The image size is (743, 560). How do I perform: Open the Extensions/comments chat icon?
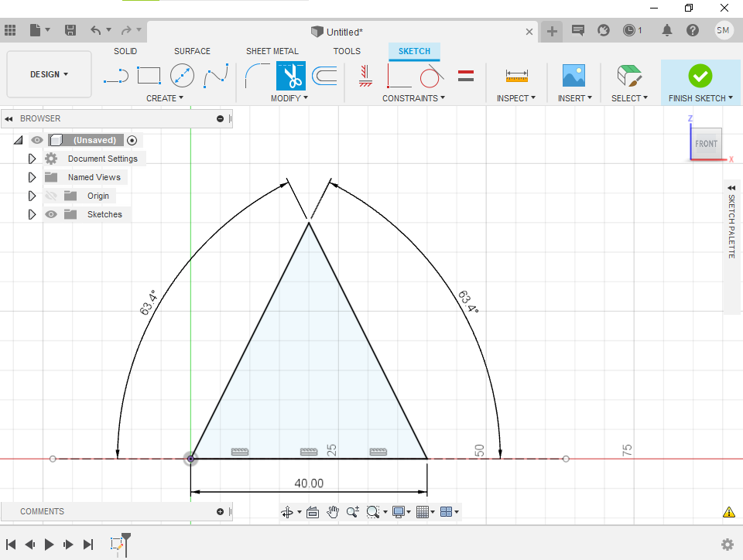pyautogui.click(x=577, y=30)
